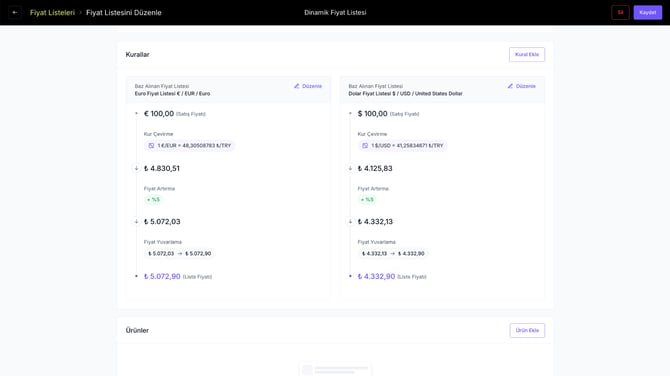The width and height of the screenshot is (670, 376).
Task: Save with the Kaydet button
Action: (647, 12)
